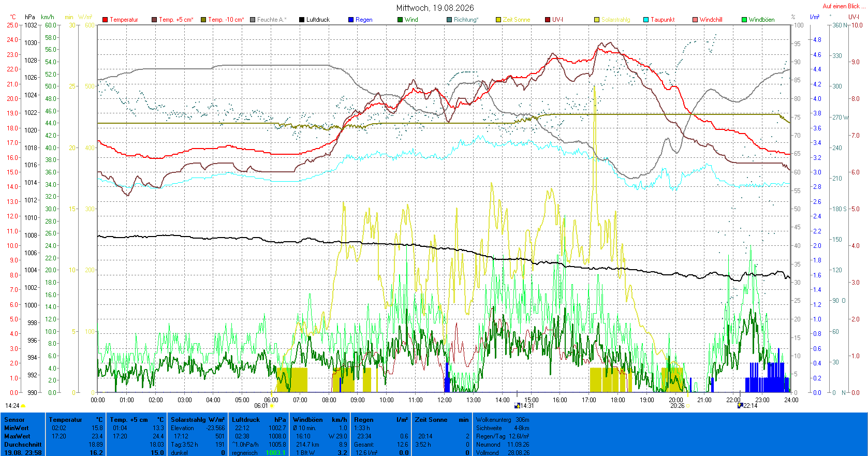Click the 'Wind' legend label
The height and width of the screenshot is (456, 868).
coord(411,20)
